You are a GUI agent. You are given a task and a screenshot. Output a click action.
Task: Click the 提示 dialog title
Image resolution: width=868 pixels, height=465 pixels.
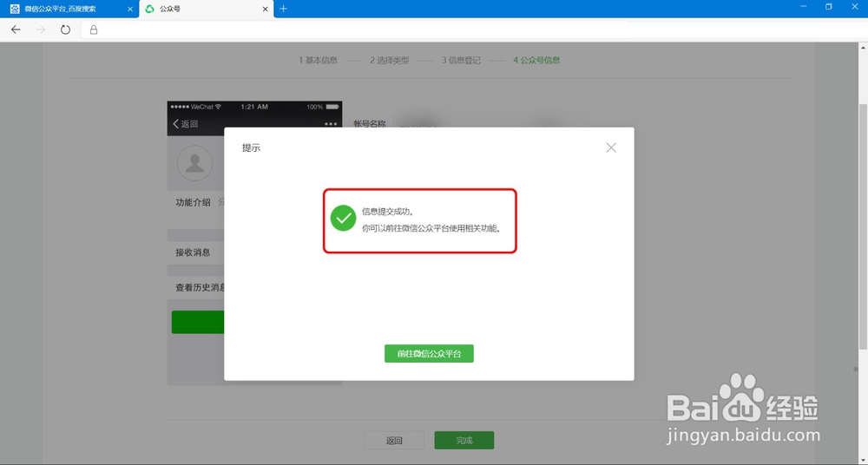[x=252, y=147]
